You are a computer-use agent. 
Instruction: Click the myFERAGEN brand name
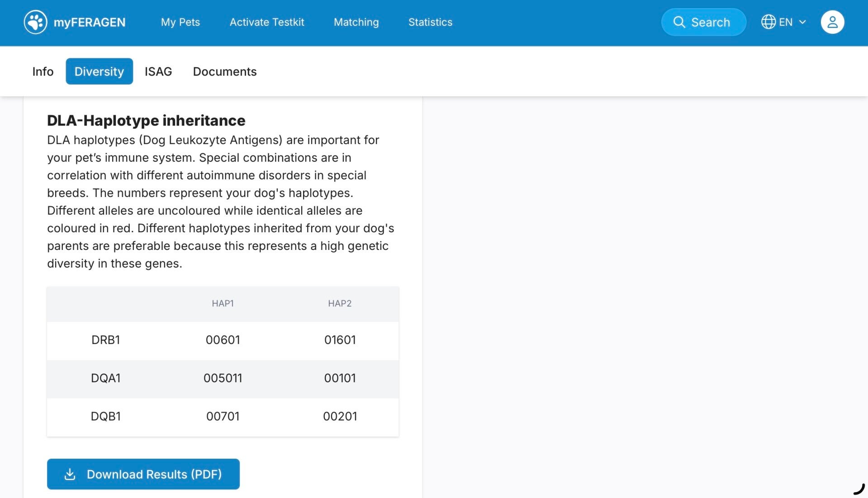(90, 22)
